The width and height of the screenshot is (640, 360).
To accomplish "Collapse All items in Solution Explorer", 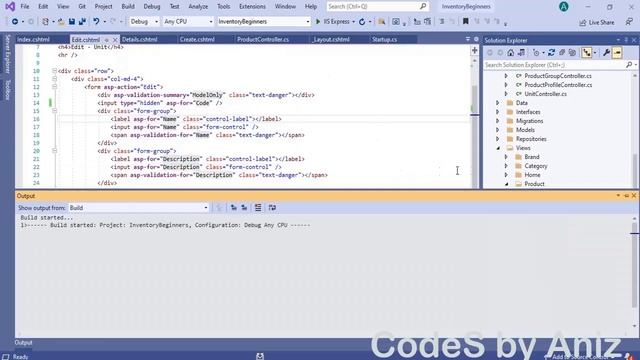I will 562,53.
